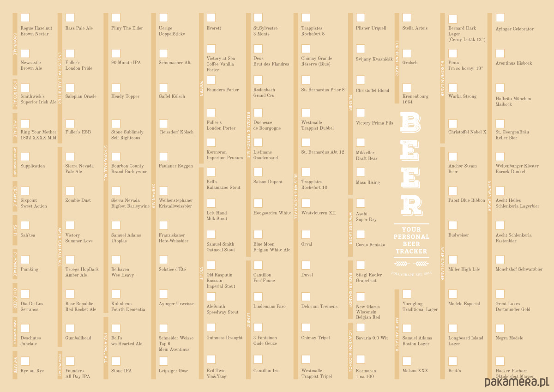The image size is (554, 392).
Task: Select the 'Bourbon County Brand Barleywine' text
Action: click(x=130, y=169)
